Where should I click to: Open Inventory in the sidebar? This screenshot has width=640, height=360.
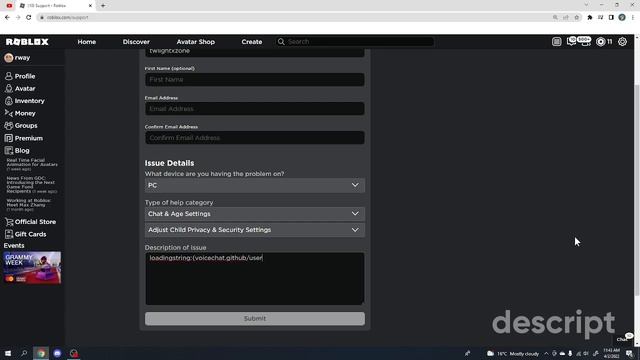[24, 101]
